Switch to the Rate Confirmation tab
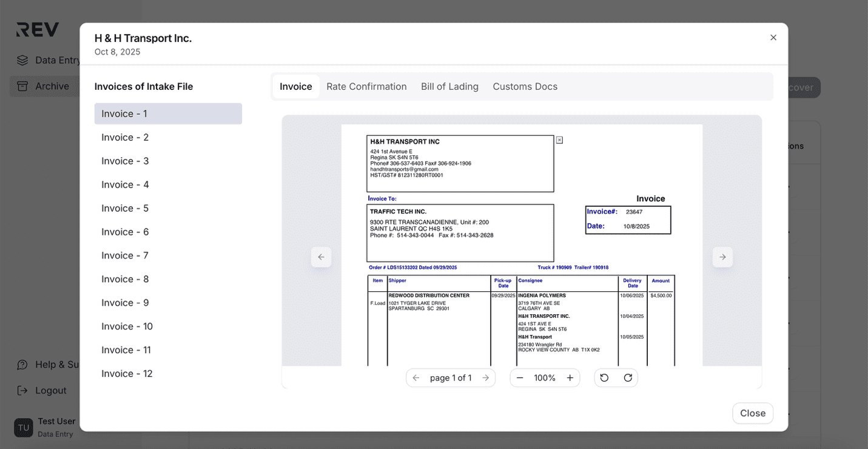The image size is (868, 449). (x=366, y=86)
